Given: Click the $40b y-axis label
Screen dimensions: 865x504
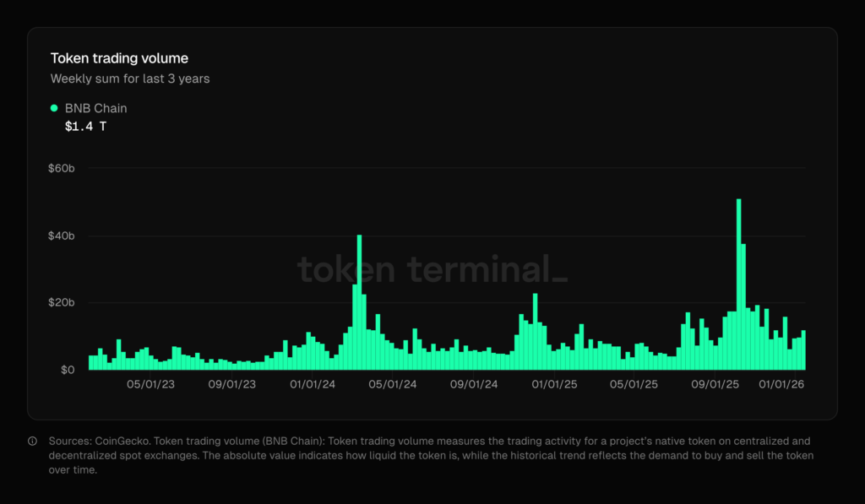Looking at the screenshot, I should [62, 236].
